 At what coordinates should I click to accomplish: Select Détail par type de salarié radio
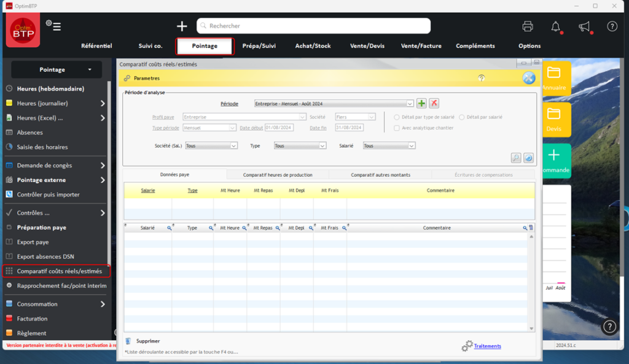pos(397,117)
